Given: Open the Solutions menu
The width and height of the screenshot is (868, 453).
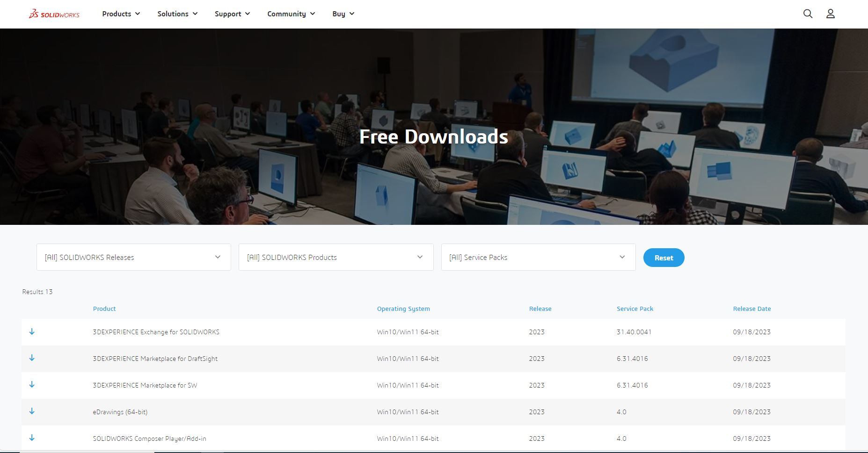Looking at the screenshot, I should 177,14.
